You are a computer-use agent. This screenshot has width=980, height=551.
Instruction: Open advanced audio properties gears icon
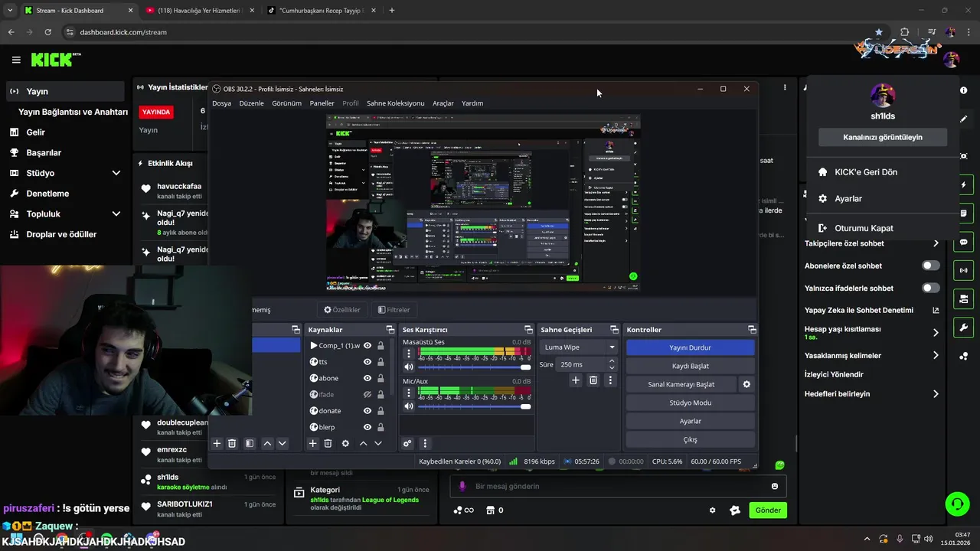tap(407, 443)
